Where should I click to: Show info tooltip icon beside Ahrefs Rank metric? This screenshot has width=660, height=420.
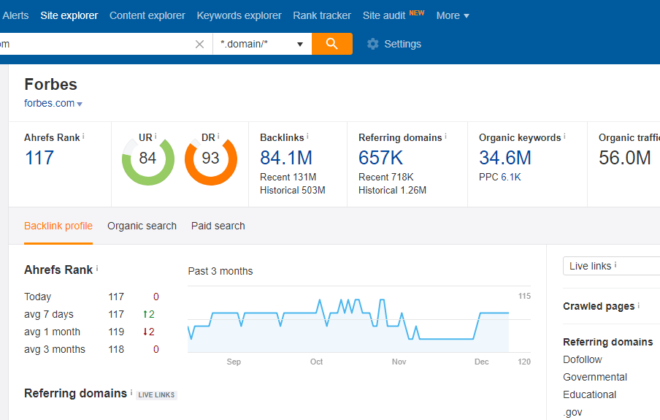pyautogui.click(x=83, y=136)
